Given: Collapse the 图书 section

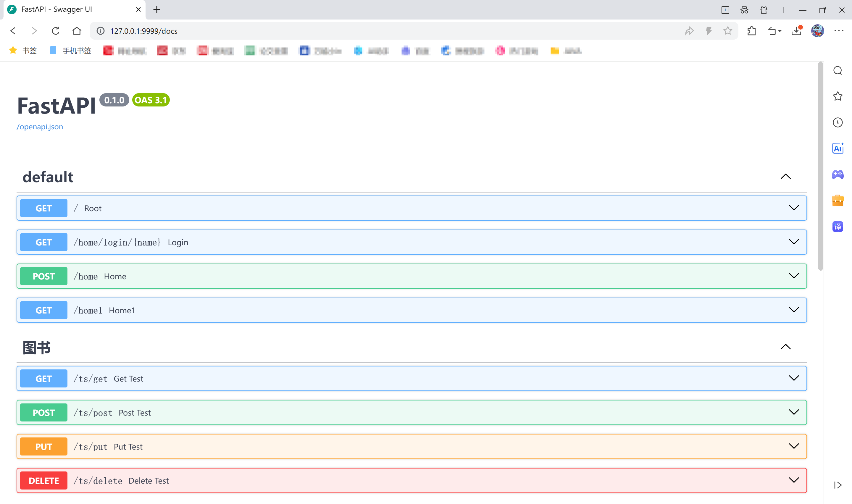Looking at the screenshot, I should (x=785, y=347).
